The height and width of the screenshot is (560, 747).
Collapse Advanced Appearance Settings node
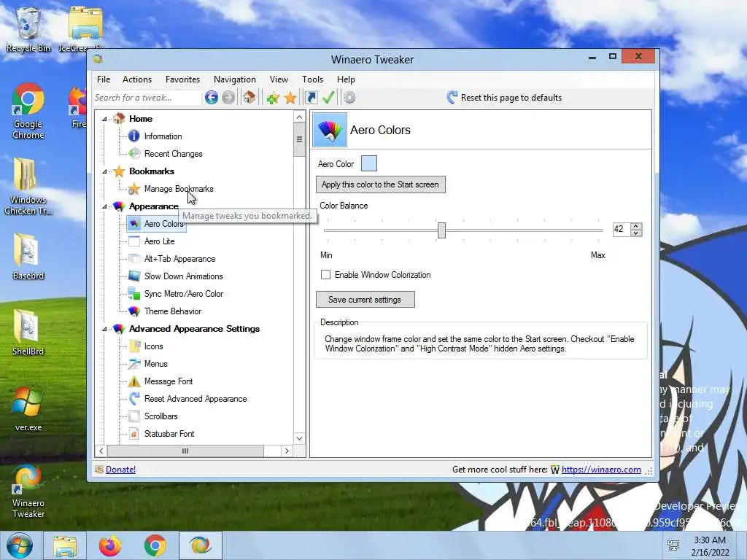104,329
